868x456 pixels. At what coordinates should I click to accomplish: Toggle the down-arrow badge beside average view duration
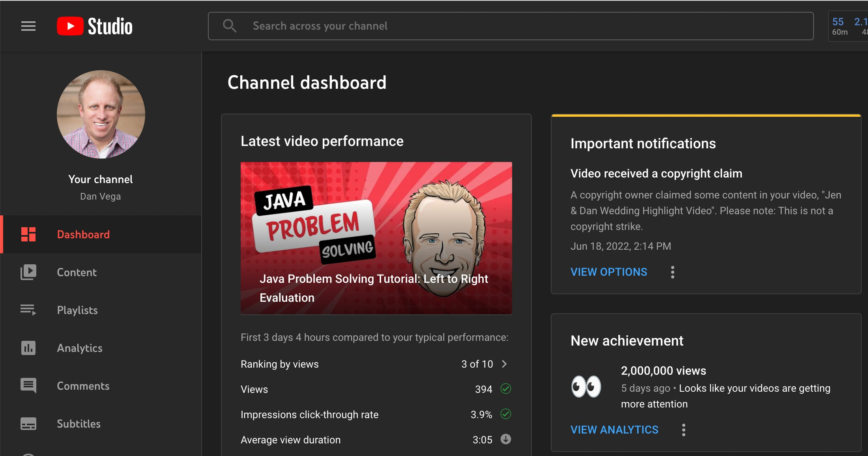pyautogui.click(x=506, y=439)
